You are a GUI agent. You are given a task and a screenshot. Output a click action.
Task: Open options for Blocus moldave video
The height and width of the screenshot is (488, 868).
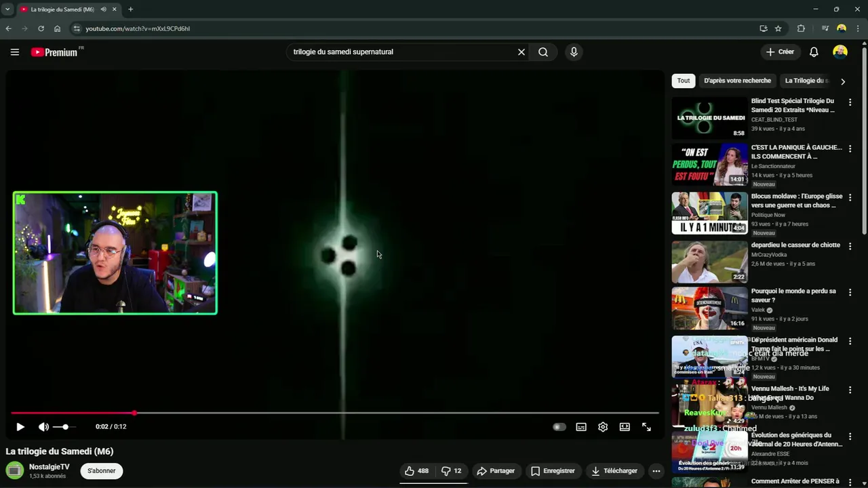click(850, 197)
